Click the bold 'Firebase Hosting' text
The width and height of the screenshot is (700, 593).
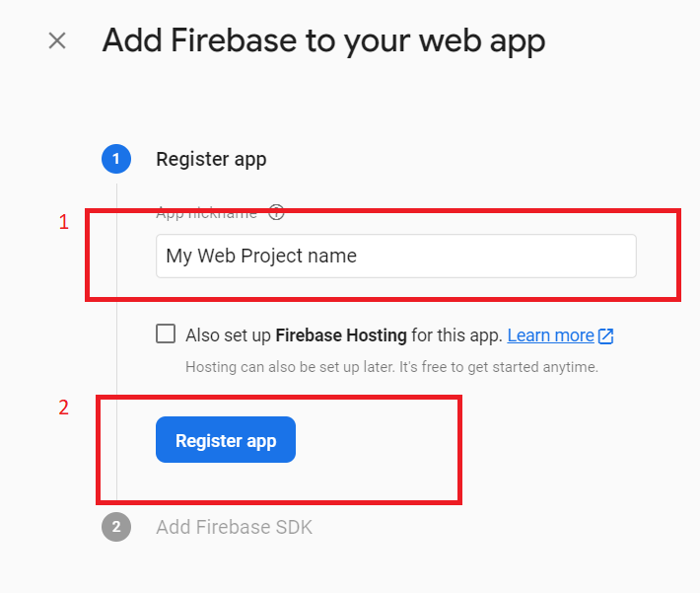[x=341, y=335]
